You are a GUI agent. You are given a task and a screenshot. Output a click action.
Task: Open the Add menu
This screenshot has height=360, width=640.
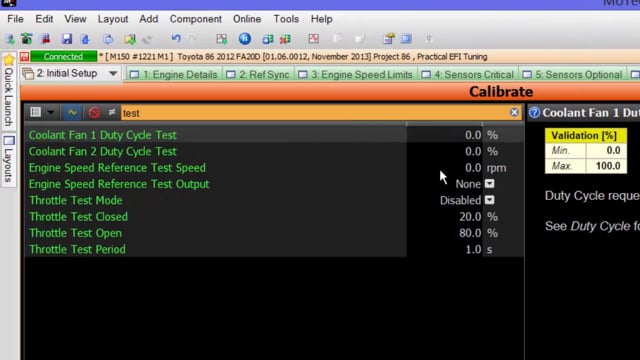(149, 19)
